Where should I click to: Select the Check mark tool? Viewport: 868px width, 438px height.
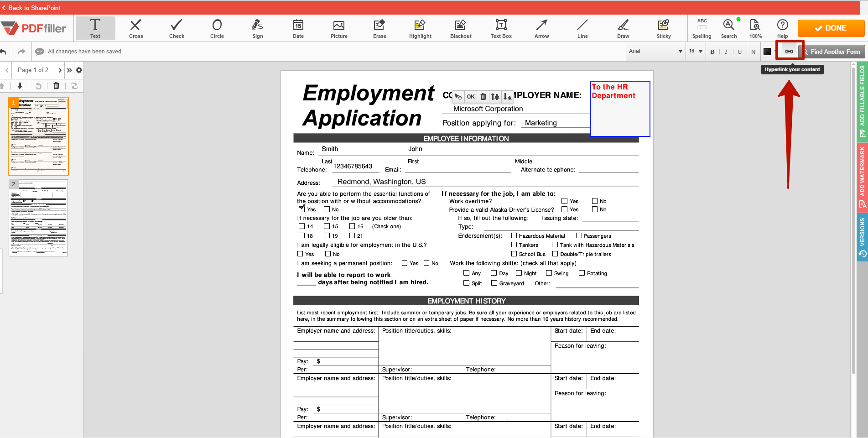pos(177,28)
